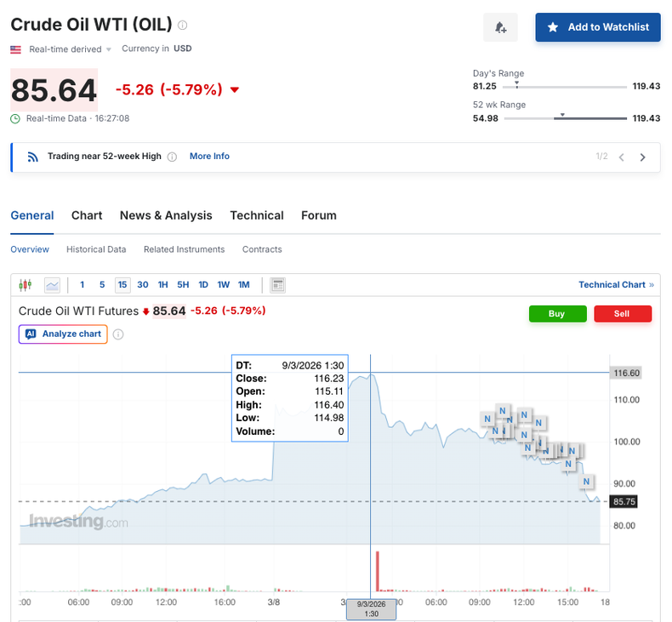The image size is (672, 622).
Task: Click the N news marker near 90.00 level
Action: [586, 482]
